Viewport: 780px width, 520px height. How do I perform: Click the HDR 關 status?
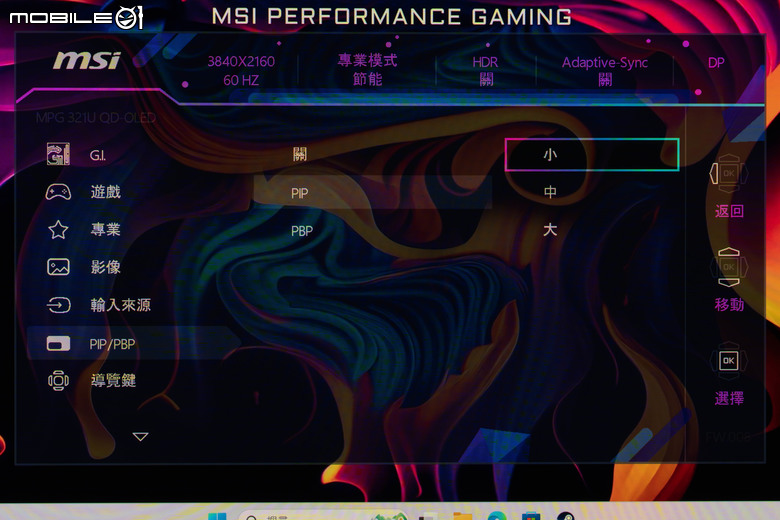click(x=486, y=71)
